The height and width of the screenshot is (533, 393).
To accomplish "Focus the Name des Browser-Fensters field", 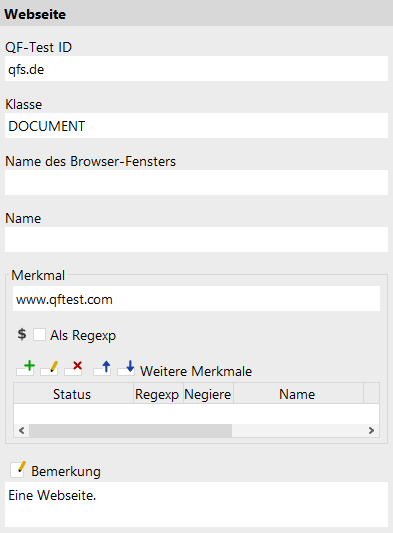I will pos(196,183).
